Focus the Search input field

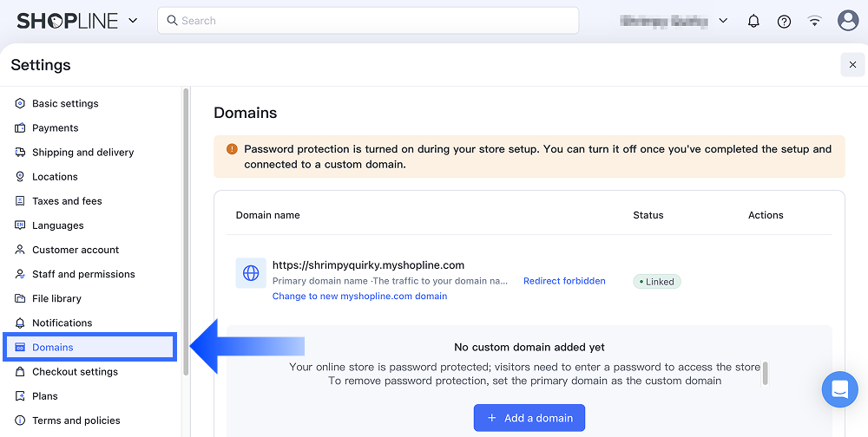[368, 21]
